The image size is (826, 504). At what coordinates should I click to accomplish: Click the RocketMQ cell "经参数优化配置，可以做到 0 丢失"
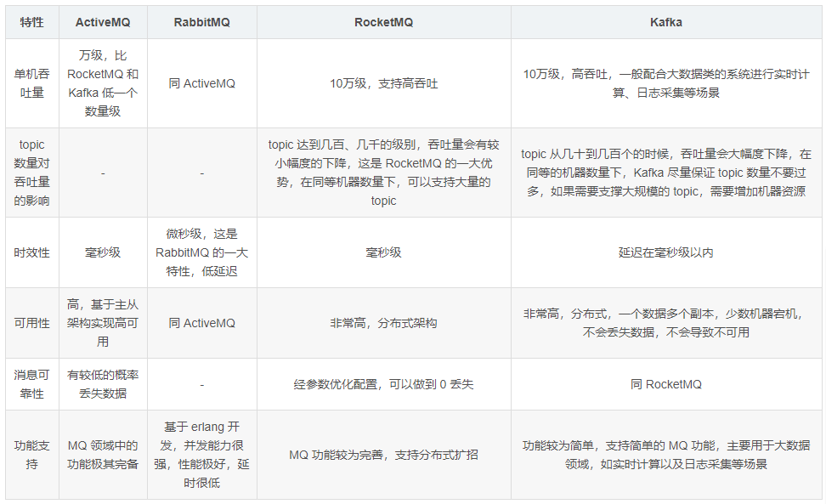383,384
